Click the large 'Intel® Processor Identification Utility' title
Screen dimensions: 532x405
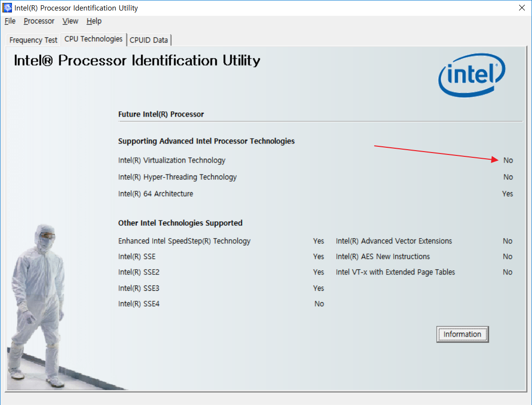[x=137, y=61]
